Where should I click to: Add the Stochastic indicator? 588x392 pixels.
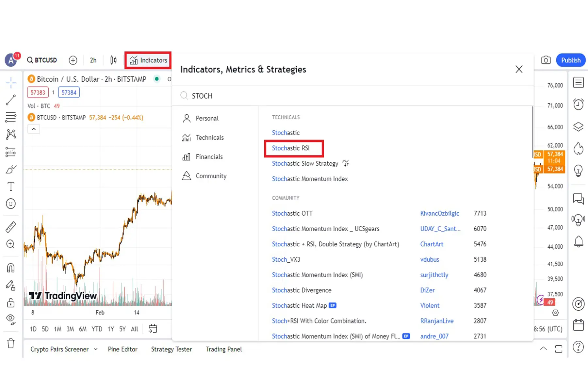pyautogui.click(x=286, y=133)
